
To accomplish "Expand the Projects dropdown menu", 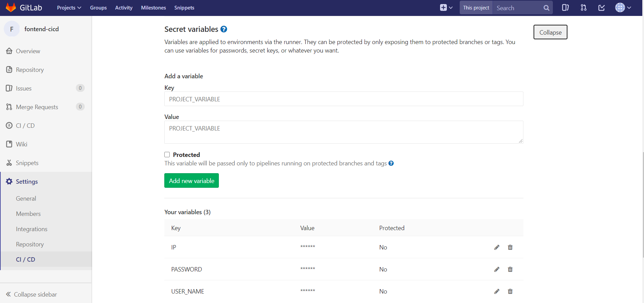I will click(x=69, y=7).
